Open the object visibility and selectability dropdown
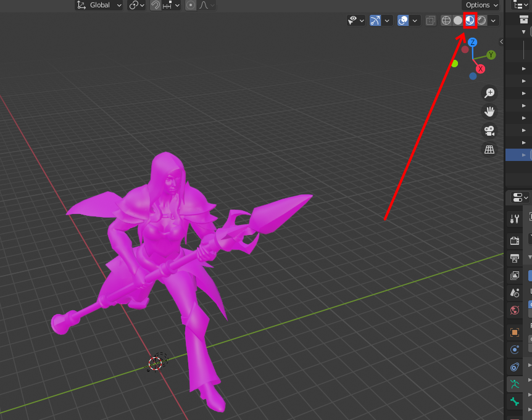Image resolution: width=532 pixels, height=420 pixels. [x=355, y=21]
